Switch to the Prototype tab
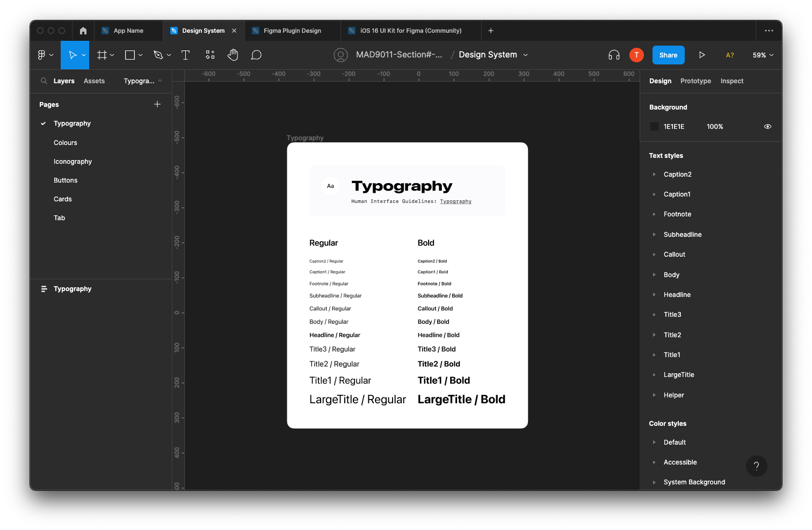Image resolution: width=812 pixels, height=530 pixels. click(x=695, y=81)
